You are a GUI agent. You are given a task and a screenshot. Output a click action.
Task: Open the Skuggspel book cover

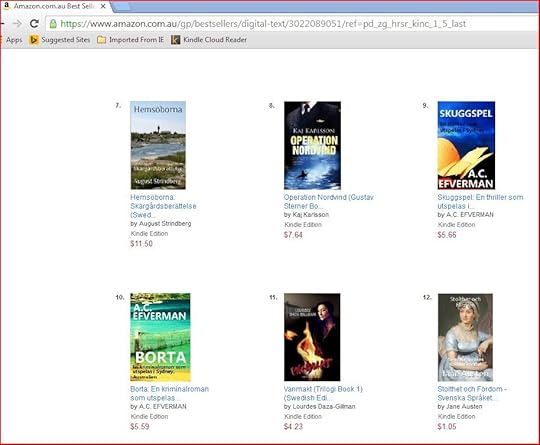tap(466, 145)
